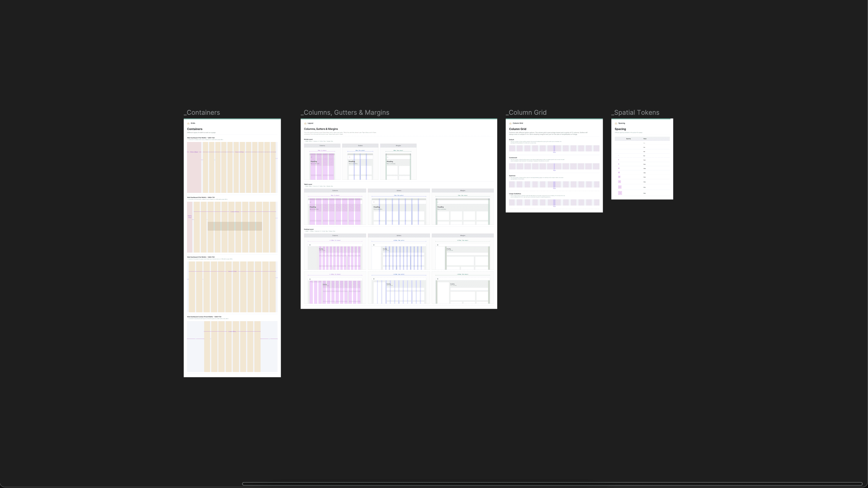This screenshot has height=488, width=868.
Task: Click the logo icon next to Column Grid breadcrumb
Action: 511,123
